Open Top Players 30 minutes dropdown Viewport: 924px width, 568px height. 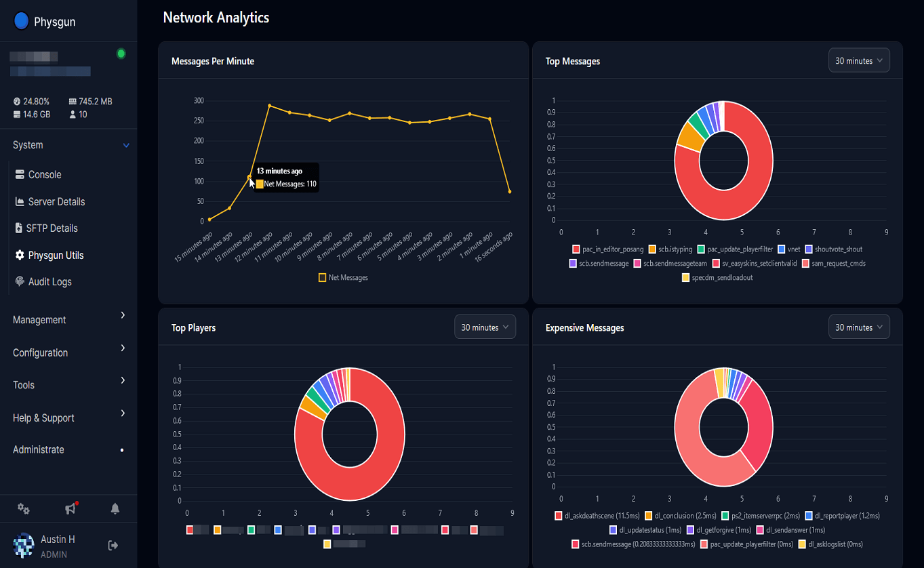pos(485,327)
